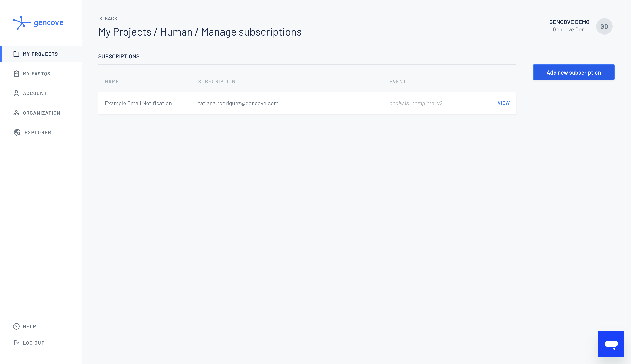Click the My FASTQs clipboard icon
Image resolution: width=631 pixels, height=364 pixels.
tap(16, 74)
